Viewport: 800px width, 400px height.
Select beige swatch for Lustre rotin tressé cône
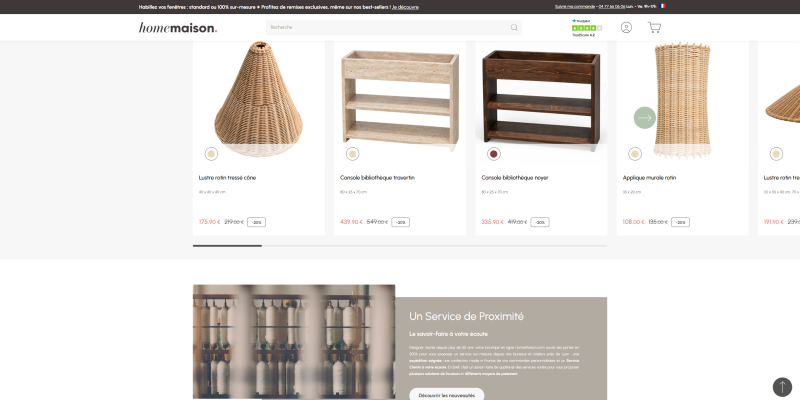pos(211,154)
